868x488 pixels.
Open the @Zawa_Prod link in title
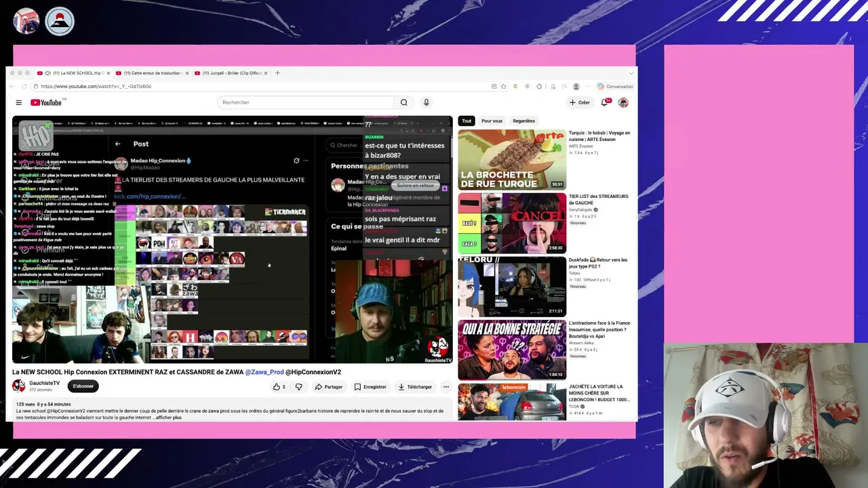(264, 372)
